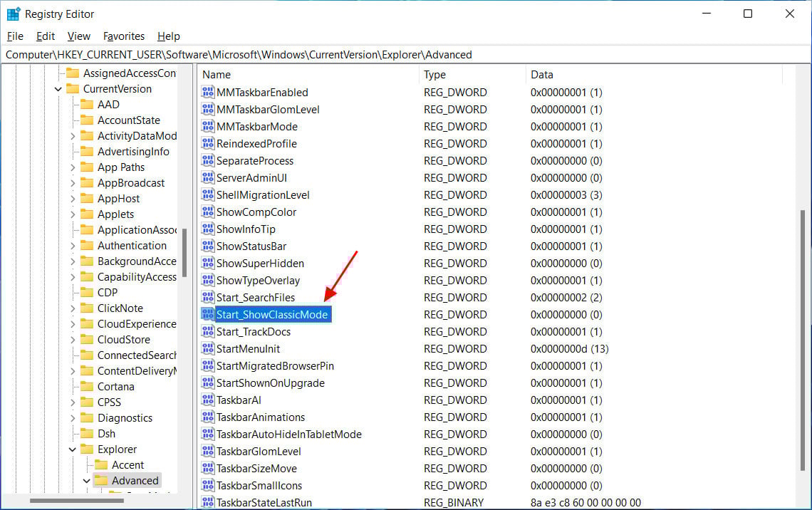Select the Dsh folder icon
Screen dimensions: 812x510
[x=87, y=433]
